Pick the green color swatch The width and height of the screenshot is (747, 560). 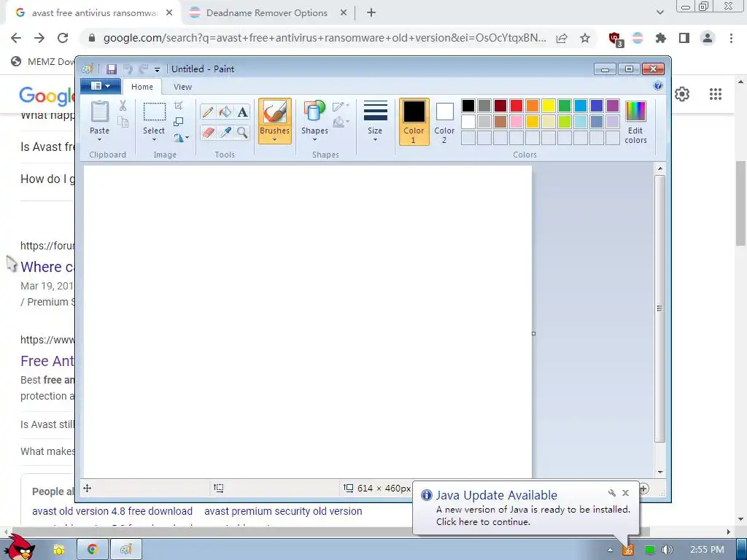[565, 106]
